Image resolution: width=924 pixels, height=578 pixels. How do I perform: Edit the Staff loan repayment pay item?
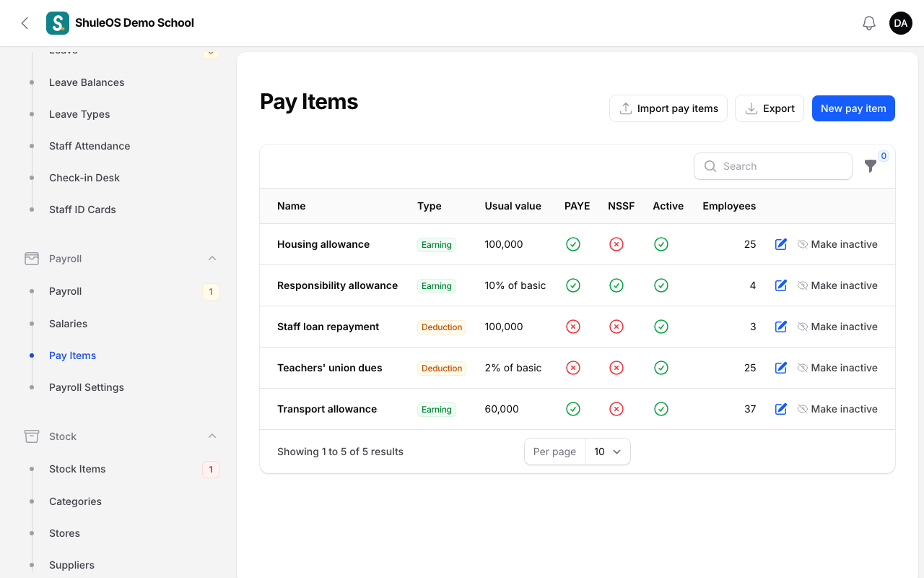tap(780, 327)
